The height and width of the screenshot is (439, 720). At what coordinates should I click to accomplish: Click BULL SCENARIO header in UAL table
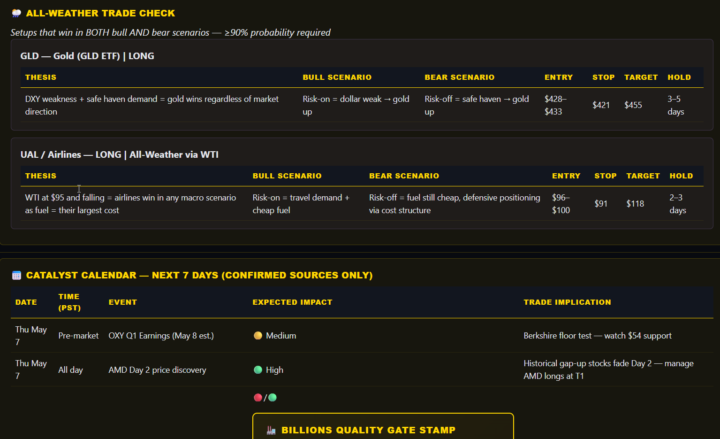pyautogui.click(x=287, y=176)
